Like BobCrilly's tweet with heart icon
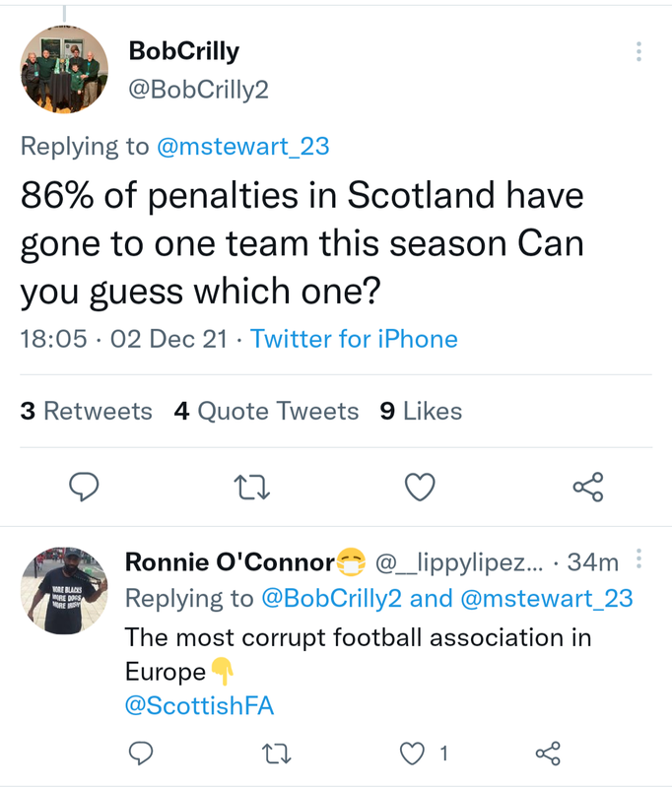Screen dimensions: 672x788 pyautogui.click(x=420, y=486)
